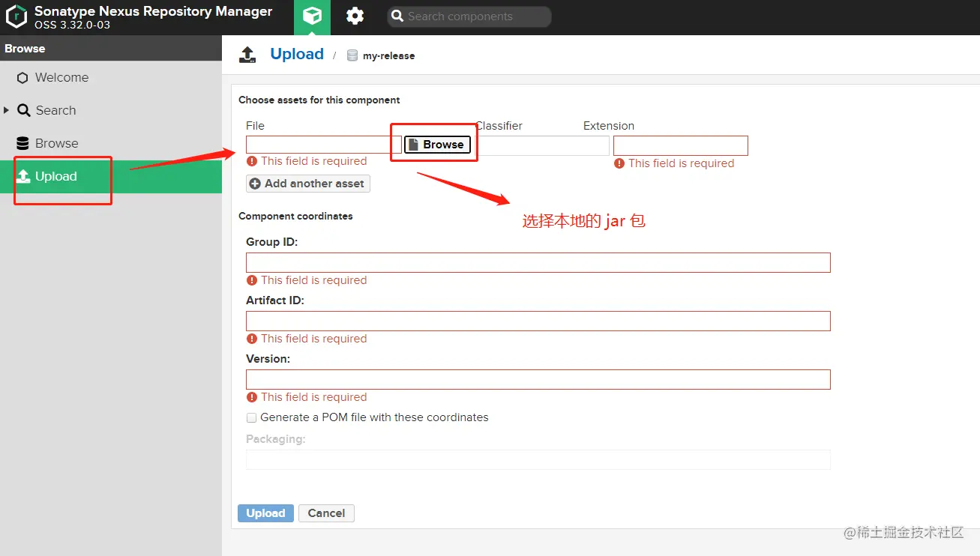Click the plus icon on Add another asset
Screen dimensions: 980x556
pos(255,184)
